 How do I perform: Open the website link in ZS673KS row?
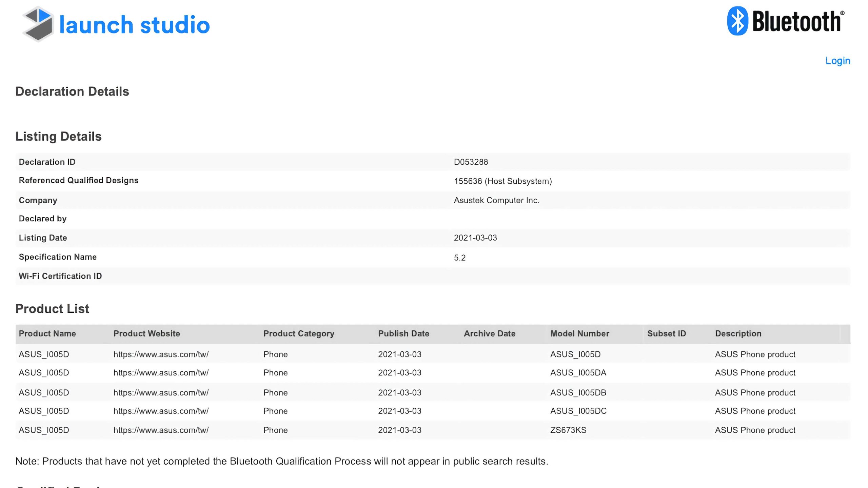point(161,430)
